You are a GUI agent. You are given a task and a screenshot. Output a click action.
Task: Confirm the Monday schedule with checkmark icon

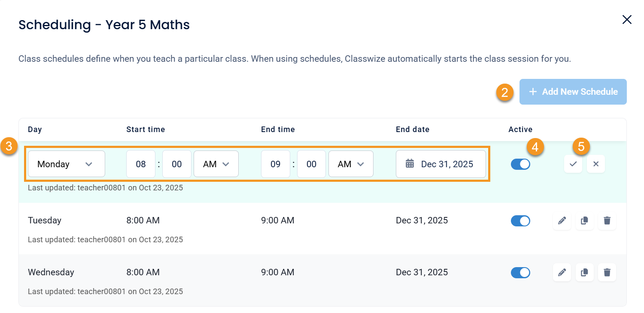[573, 164]
